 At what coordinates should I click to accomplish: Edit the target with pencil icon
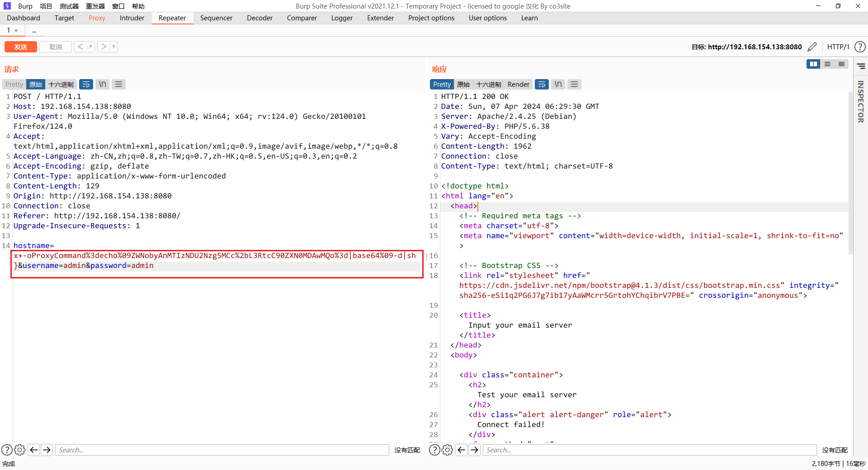(812, 47)
